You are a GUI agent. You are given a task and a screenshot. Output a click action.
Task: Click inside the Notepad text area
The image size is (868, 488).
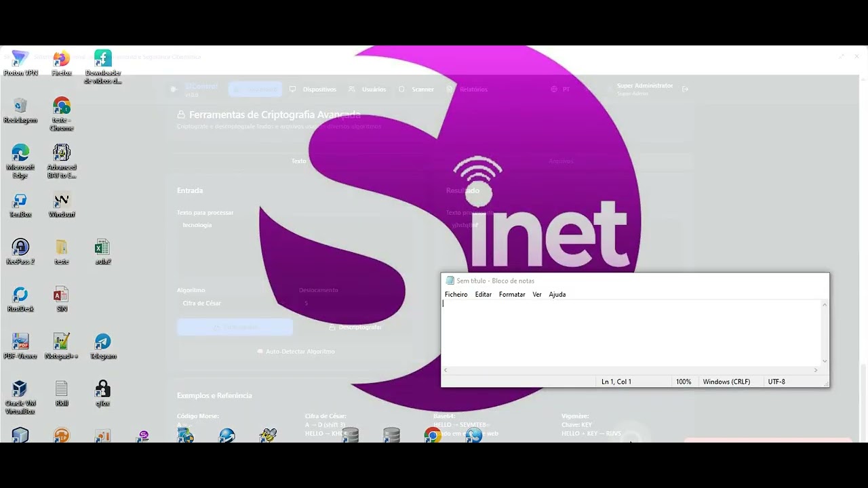(631, 333)
